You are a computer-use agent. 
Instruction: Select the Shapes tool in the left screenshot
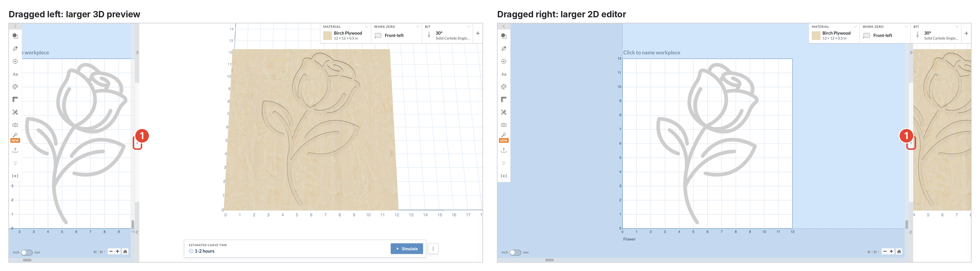[x=15, y=36]
